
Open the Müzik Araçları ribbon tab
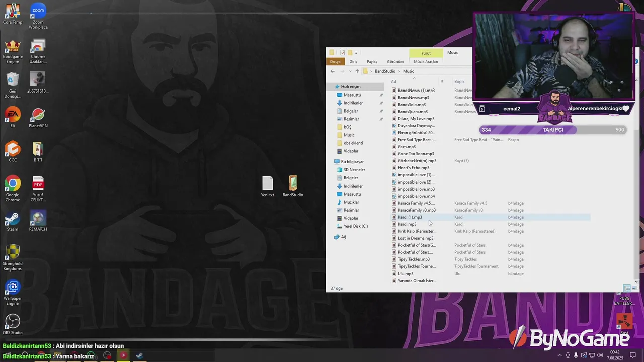click(426, 62)
